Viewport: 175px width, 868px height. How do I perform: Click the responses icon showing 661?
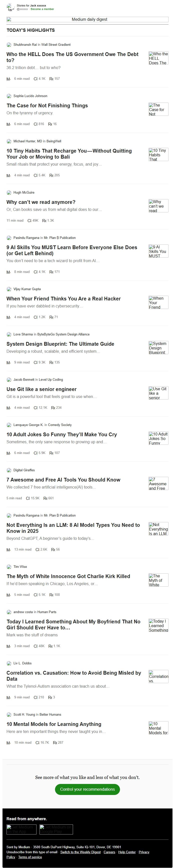click(45, 498)
